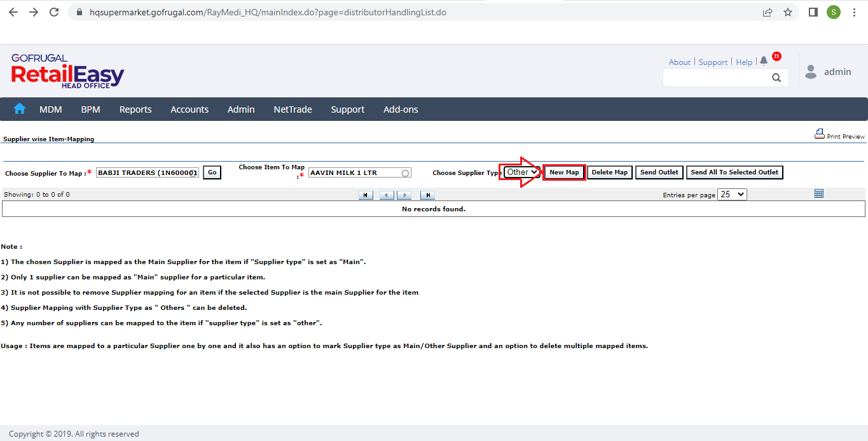The height and width of the screenshot is (441, 868).
Task: Jump to first page of records
Action: click(366, 195)
